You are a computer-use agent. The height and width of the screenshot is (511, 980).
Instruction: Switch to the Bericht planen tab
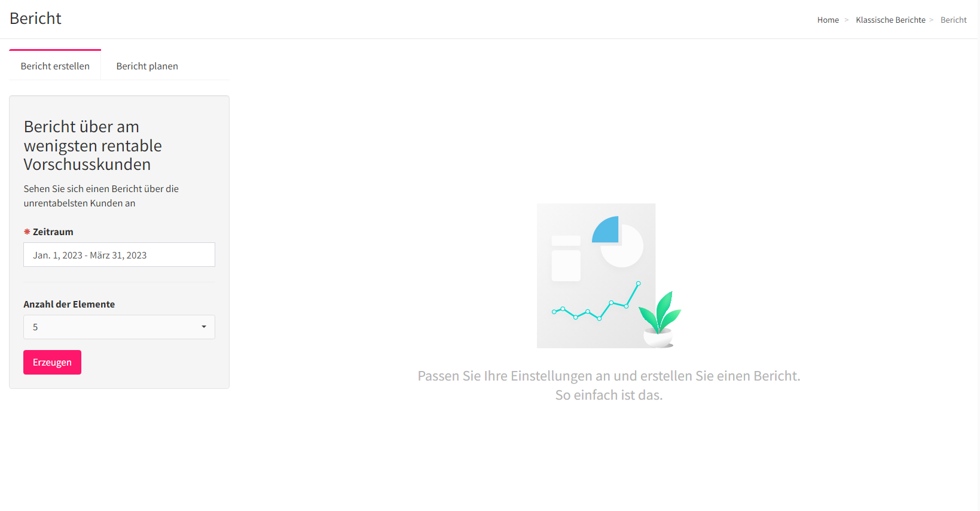point(147,66)
